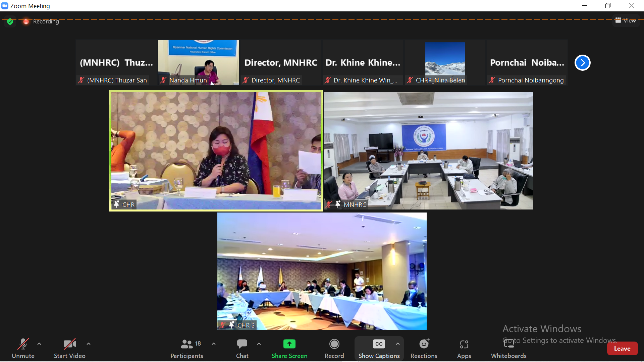The width and height of the screenshot is (644, 362).
Task: Select the Director, MNHRC participant tile
Action: [281, 62]
